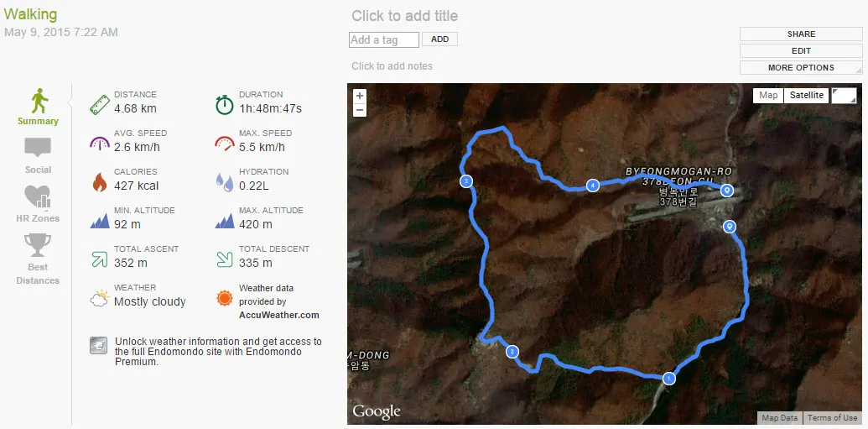
Task: Expand the MORE OPTIONS menu
Action: point(801,68)
